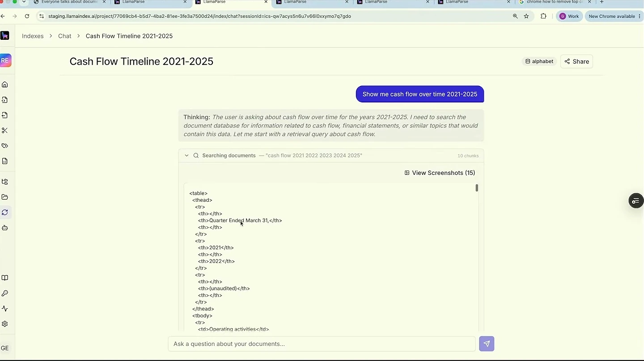Open the tag icon in sidebar
This screenshot has width=644, height=361.
click(5, 146)
